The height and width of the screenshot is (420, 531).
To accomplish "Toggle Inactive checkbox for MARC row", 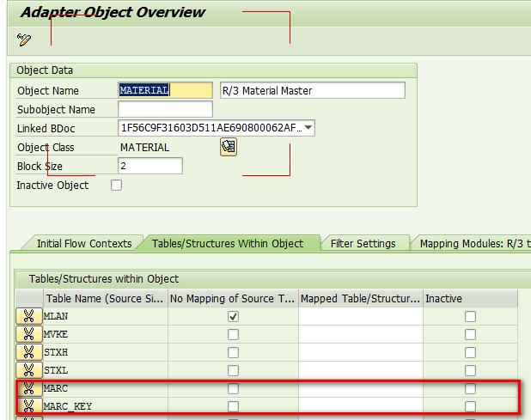I will coord(470,388).
